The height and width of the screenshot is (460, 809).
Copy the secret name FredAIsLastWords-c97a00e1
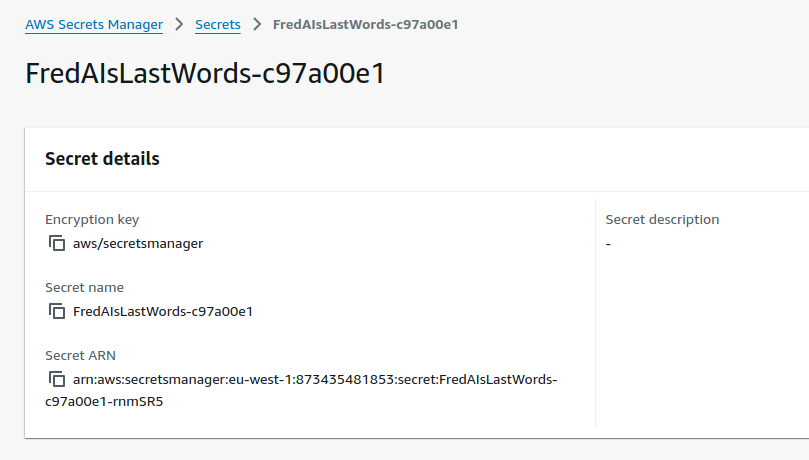[57, 311]
